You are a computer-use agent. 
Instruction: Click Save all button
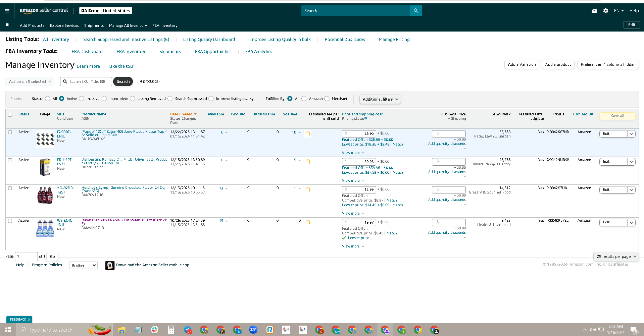coord(617,116)
